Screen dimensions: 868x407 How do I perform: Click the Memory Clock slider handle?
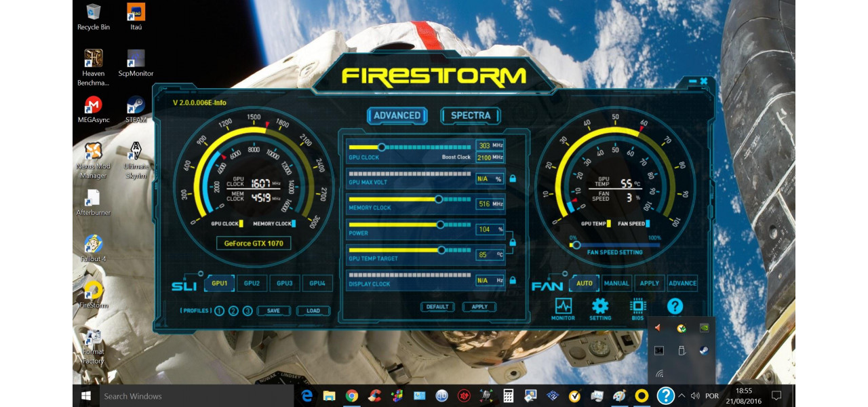pos(439,199)
